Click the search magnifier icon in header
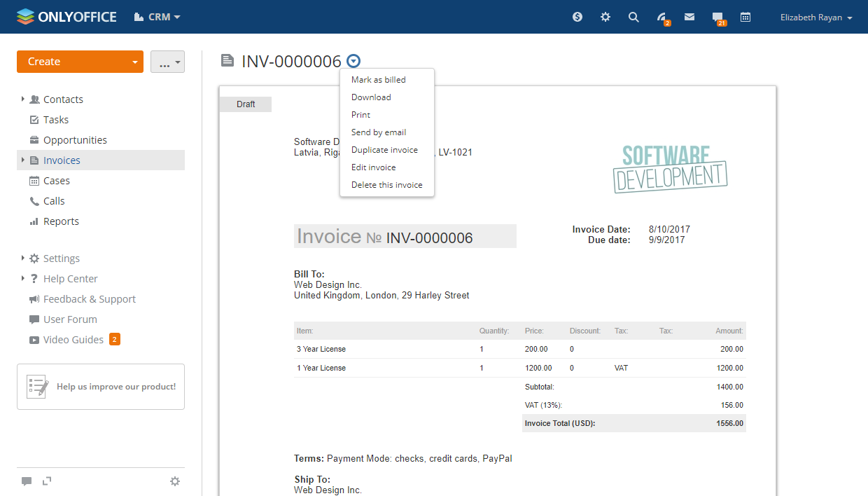 point(633,17)
